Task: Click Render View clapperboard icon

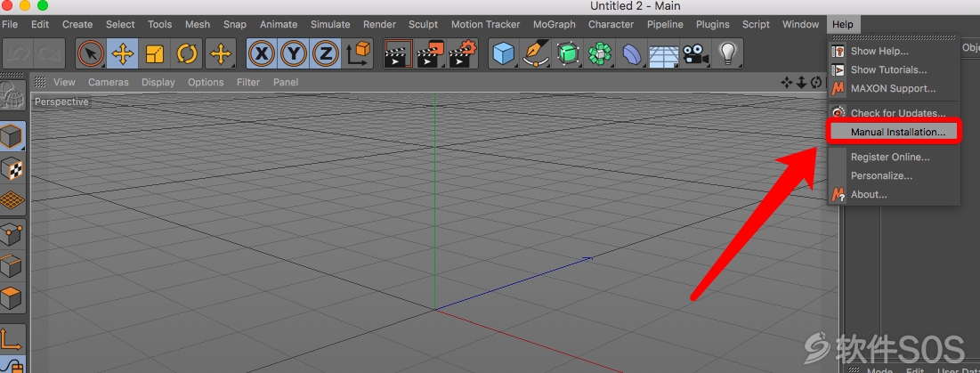Action: (x=398, y=53)
